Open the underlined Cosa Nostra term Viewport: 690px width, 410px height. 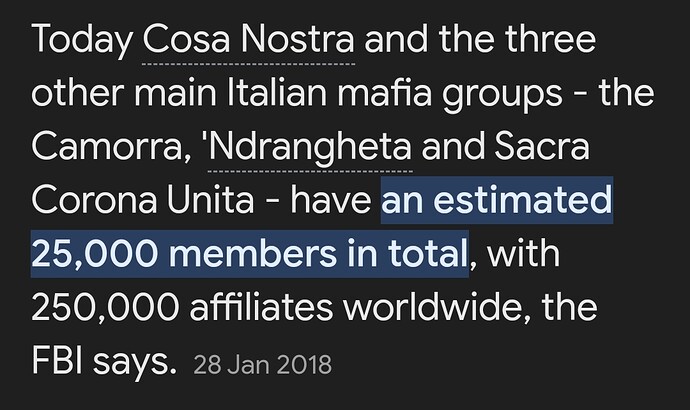tap(249, 40)
